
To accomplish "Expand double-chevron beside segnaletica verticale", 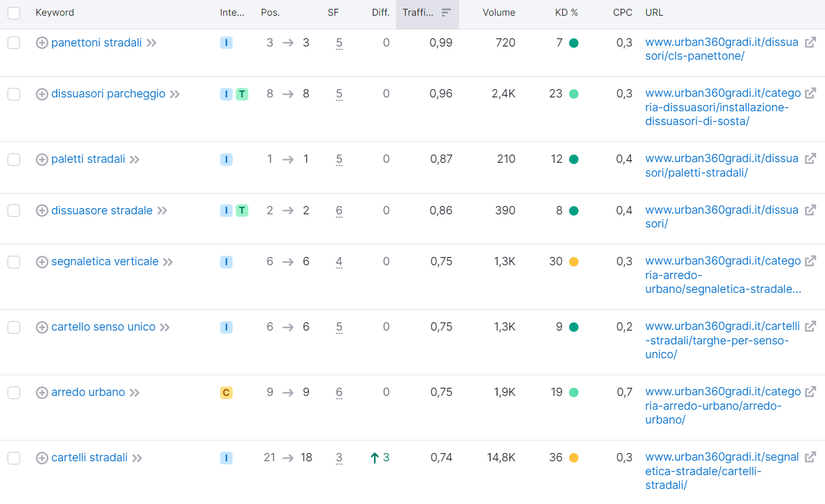I will 168,262.
